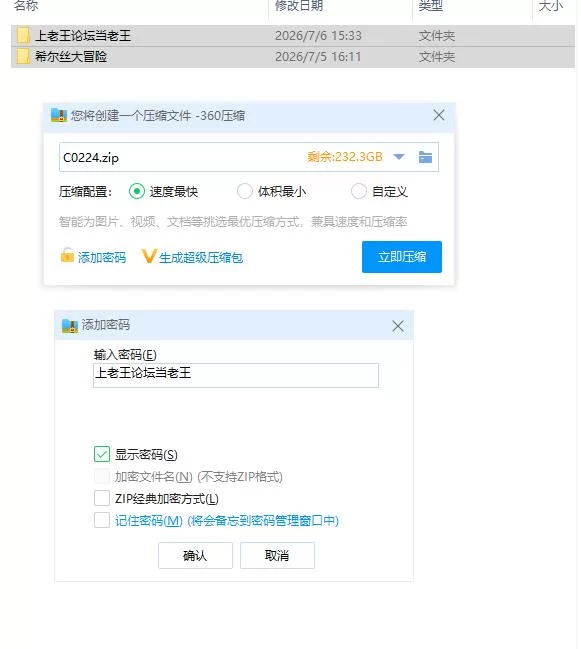Click the 360压缩 logo in the 添加密码 dialog title
The width and height of the screenshot is (581, 649).
click(x=70, y=326)
